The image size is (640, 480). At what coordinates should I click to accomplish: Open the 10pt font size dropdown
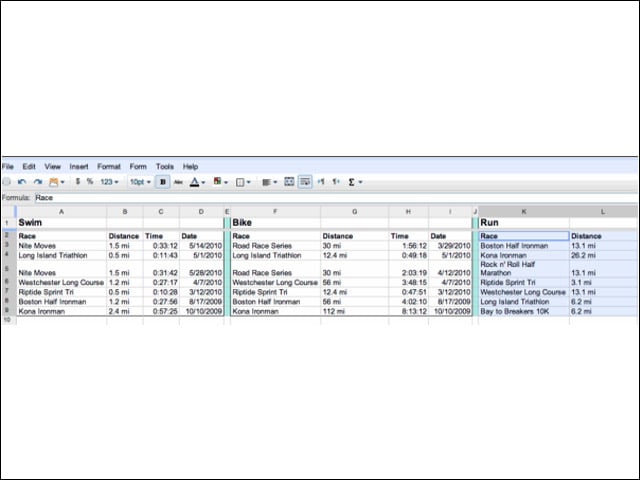click(140, 182)
